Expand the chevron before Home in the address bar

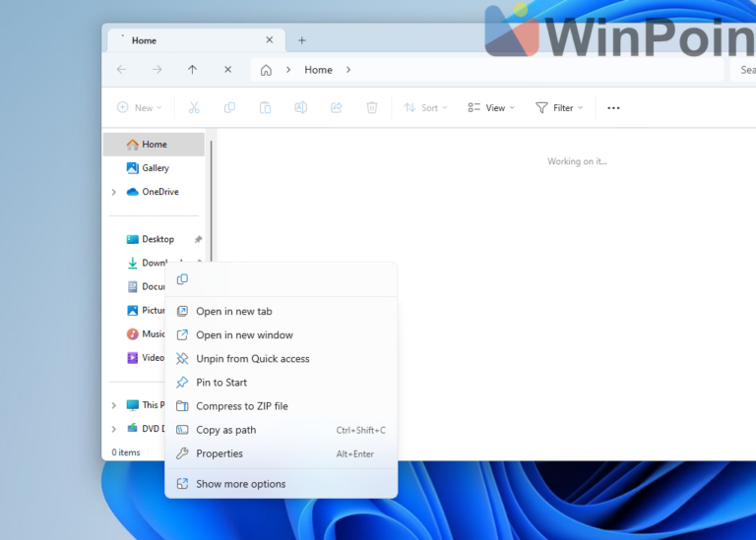coord(288,70)
